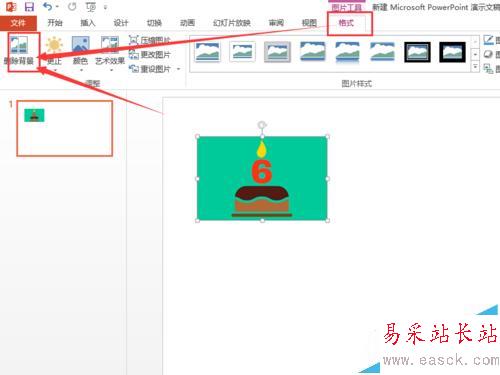
Task: Click the Save icon in quick access toolbar
Action: [x=29, y=7]
